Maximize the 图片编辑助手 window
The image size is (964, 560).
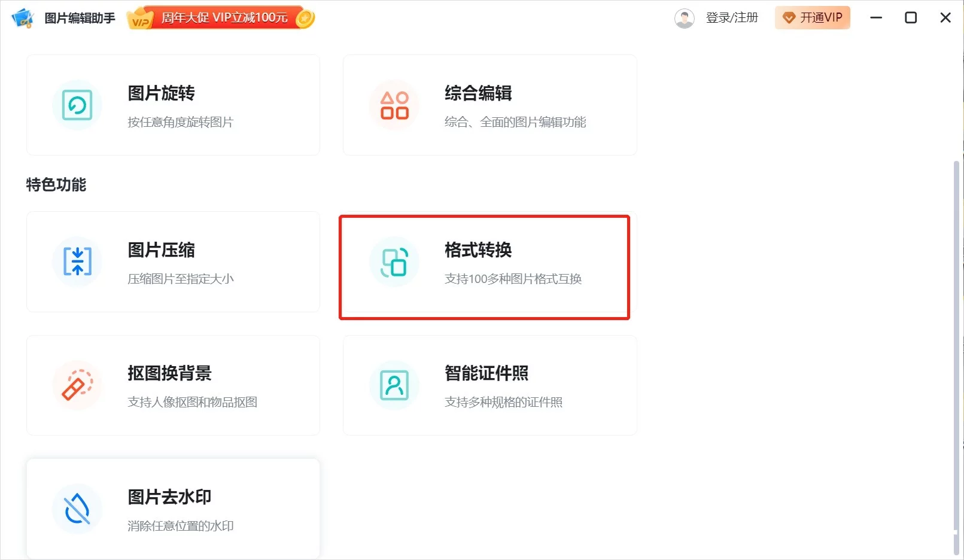911,18
